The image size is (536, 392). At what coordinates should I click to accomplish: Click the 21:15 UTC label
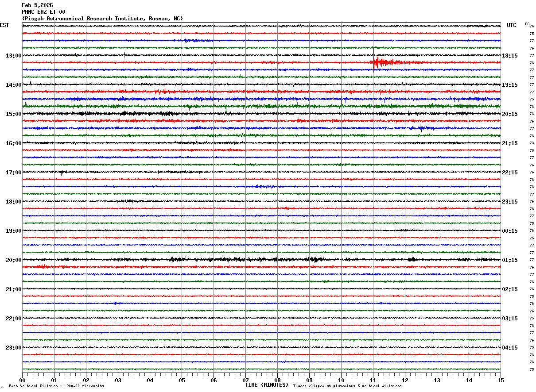[510, 143]
